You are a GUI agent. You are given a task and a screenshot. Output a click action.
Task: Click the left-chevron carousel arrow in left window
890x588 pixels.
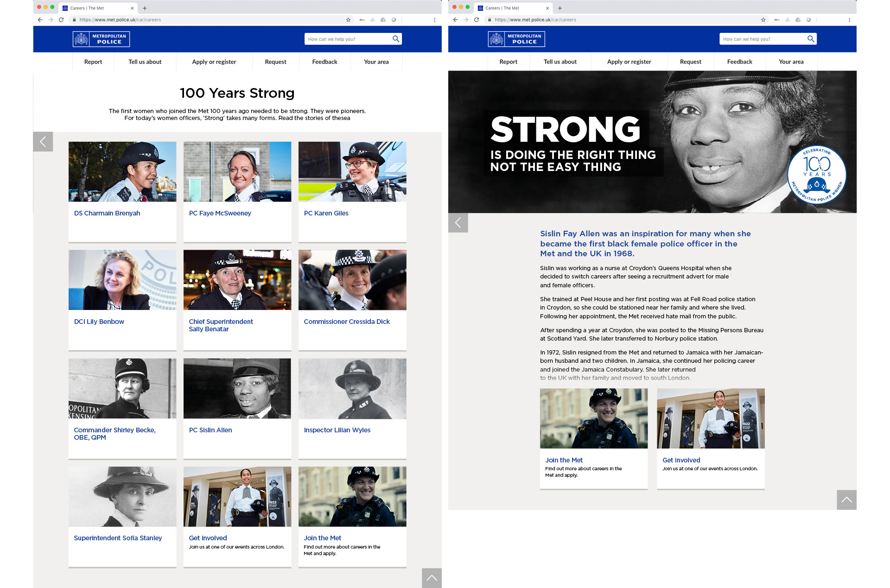click(43, 142)
